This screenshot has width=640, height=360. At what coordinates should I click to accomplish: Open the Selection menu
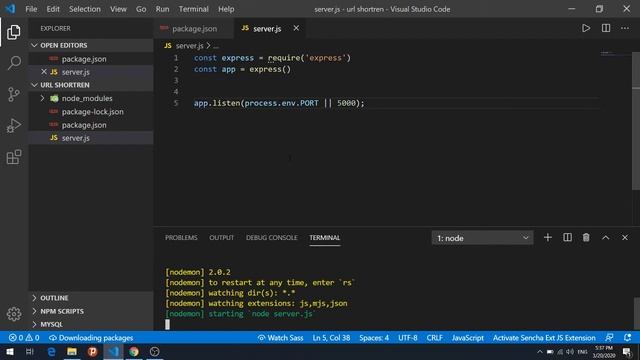pos(84,9)
